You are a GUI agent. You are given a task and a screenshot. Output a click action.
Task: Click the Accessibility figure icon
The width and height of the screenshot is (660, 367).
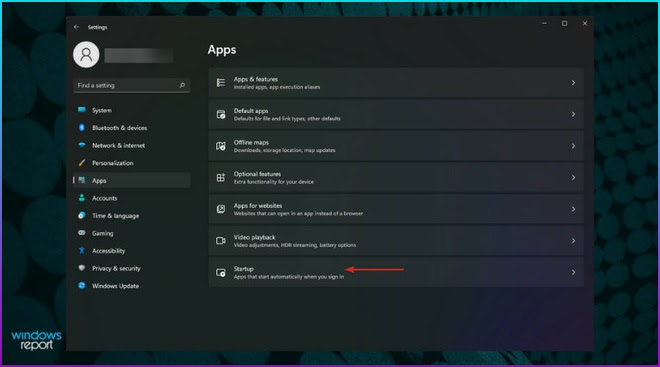[x=82, y=250]
